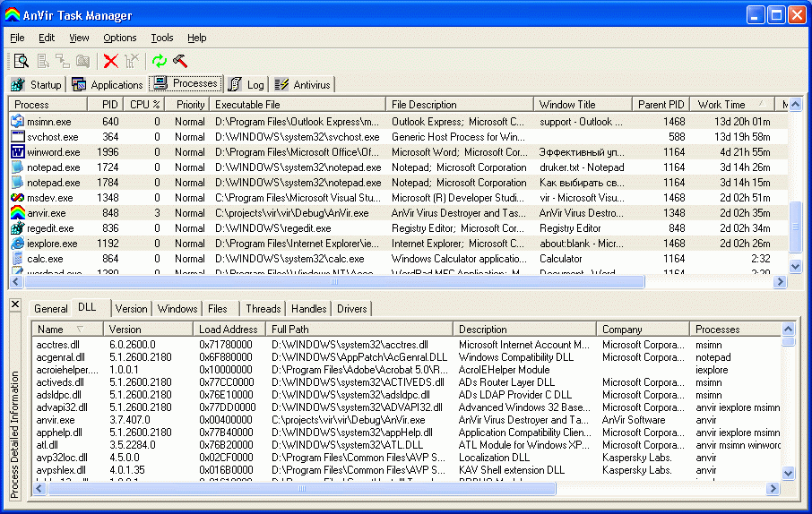Click the winword.exe Word icon

click(x=18, y=152)
